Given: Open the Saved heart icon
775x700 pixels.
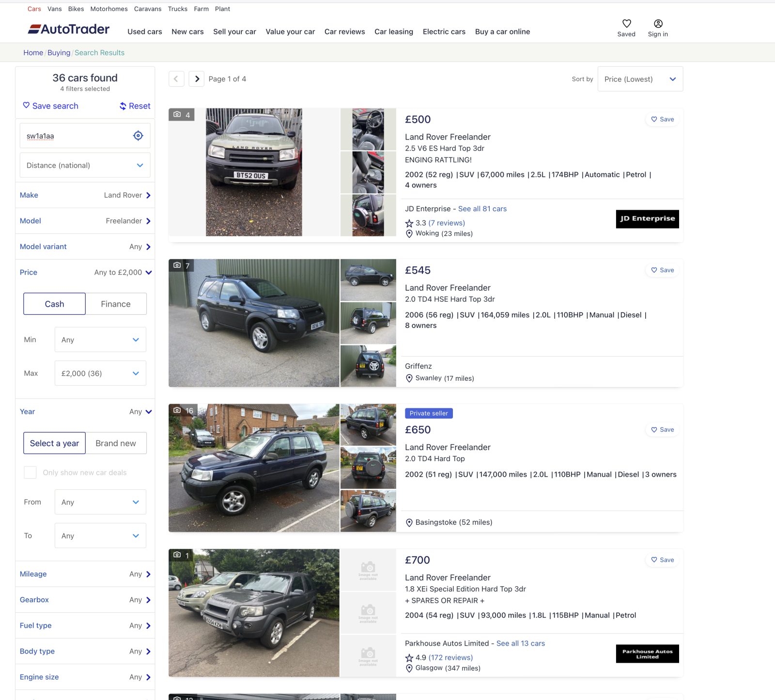Looking at the screenshot, I should [x=626, y=23].
